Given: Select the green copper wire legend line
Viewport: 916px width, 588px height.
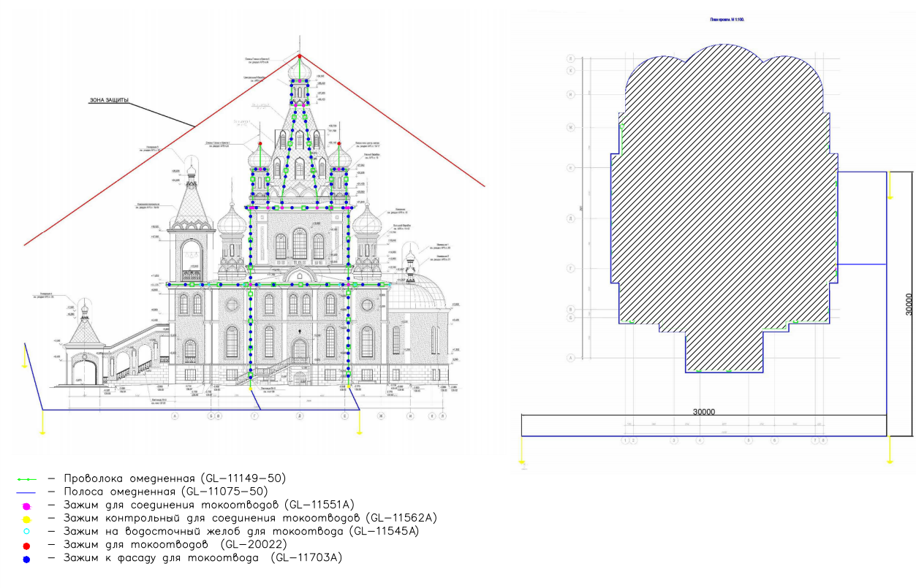Looking at the screenshot, I should (27, 479).
